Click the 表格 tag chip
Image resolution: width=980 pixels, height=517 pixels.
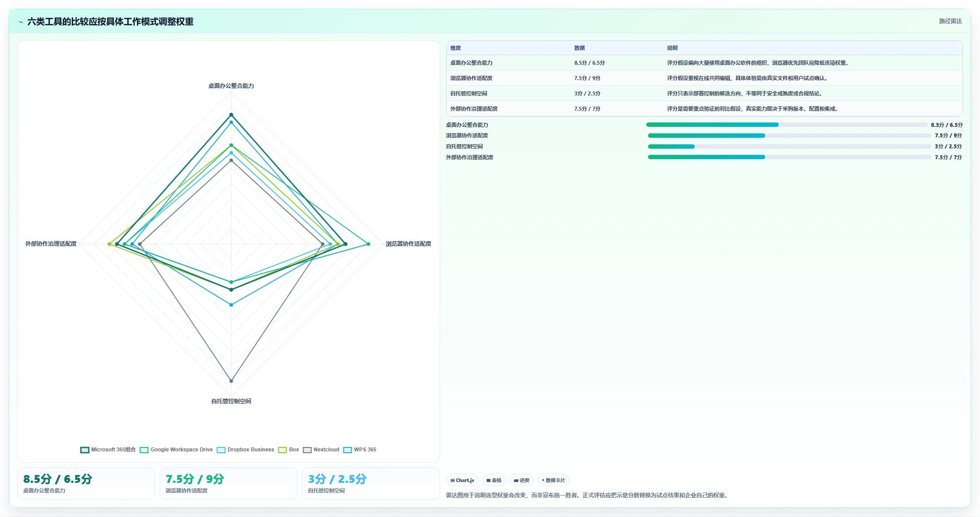(x=494, y=480)
